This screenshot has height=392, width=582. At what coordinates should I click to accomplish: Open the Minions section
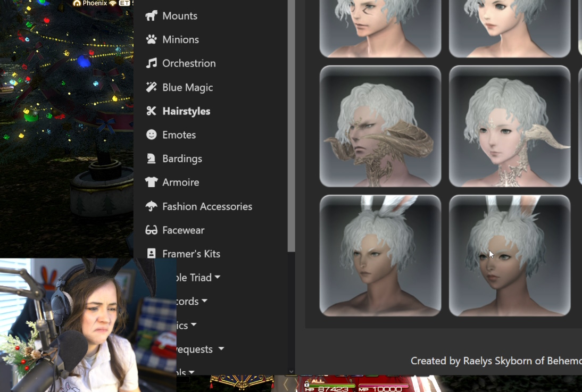(180, 39)
